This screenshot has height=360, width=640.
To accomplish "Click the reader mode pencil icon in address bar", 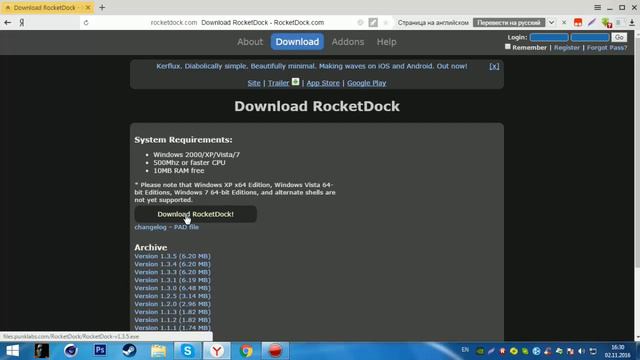I will click(373, 22).
